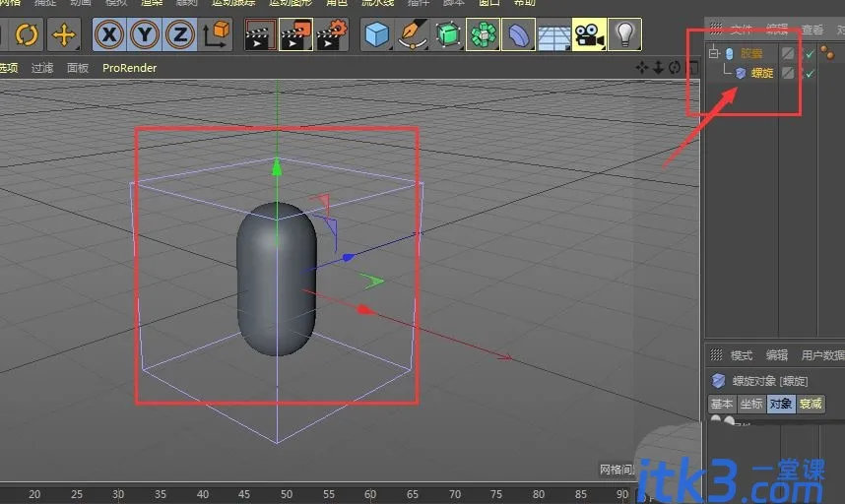Switch to the 基本 tab
845x504 pixels.
point(722,404)
